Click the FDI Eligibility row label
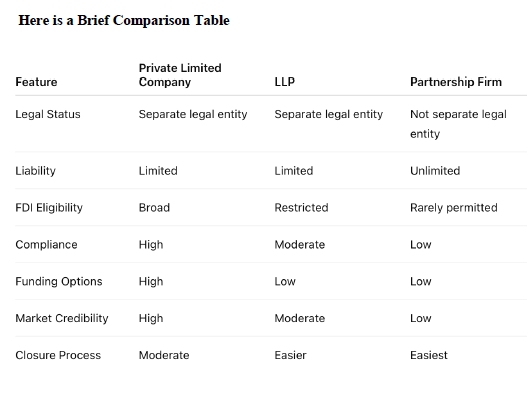 click(x=49, y=208)
